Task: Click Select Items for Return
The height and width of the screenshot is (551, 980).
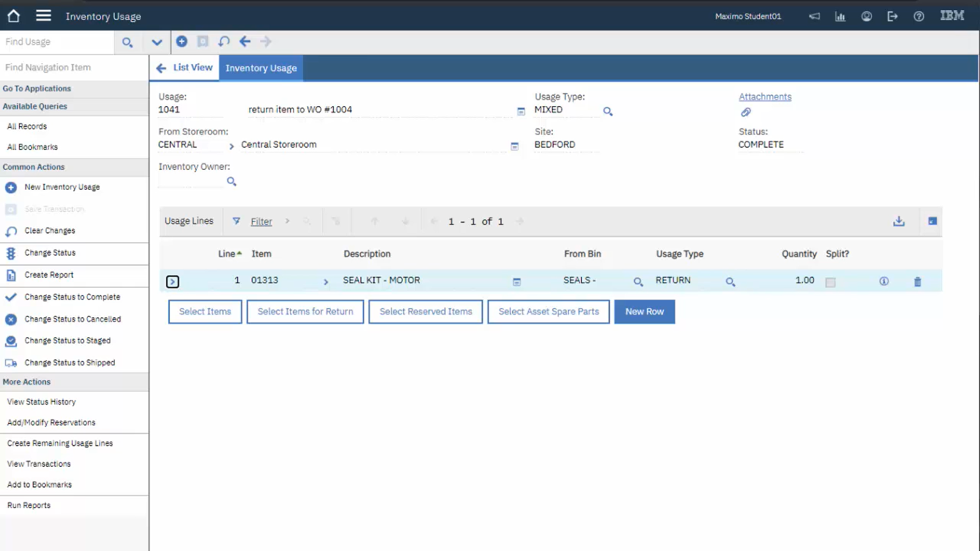Action: [x=305, y=311]
